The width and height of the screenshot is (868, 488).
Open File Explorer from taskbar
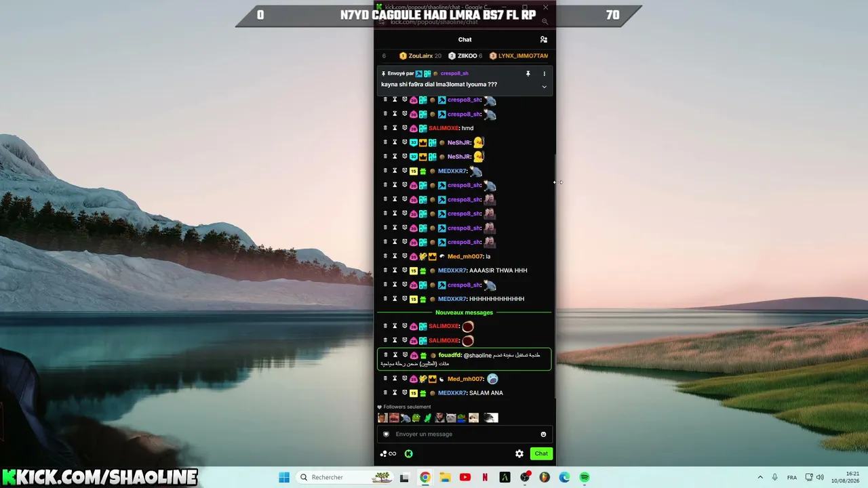tap(445, 477)
